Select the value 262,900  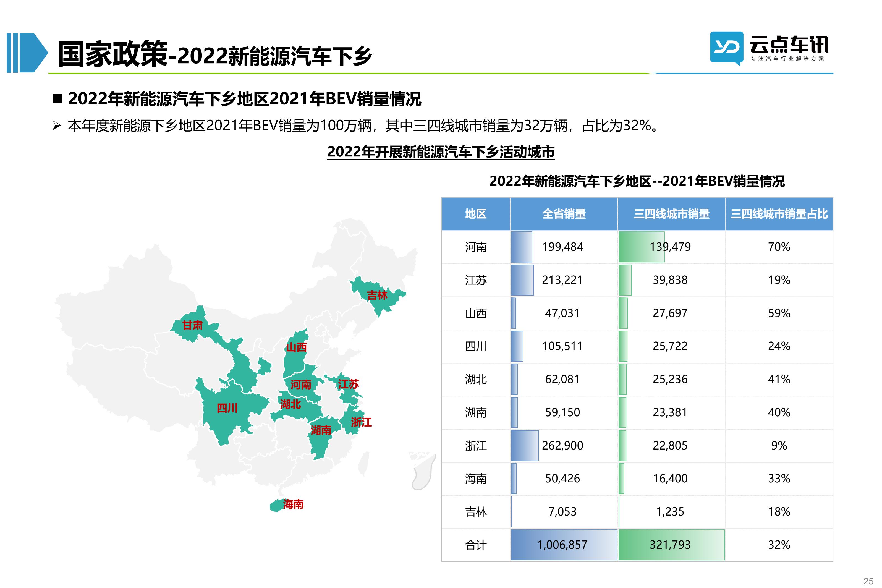[x=562, y=446]
